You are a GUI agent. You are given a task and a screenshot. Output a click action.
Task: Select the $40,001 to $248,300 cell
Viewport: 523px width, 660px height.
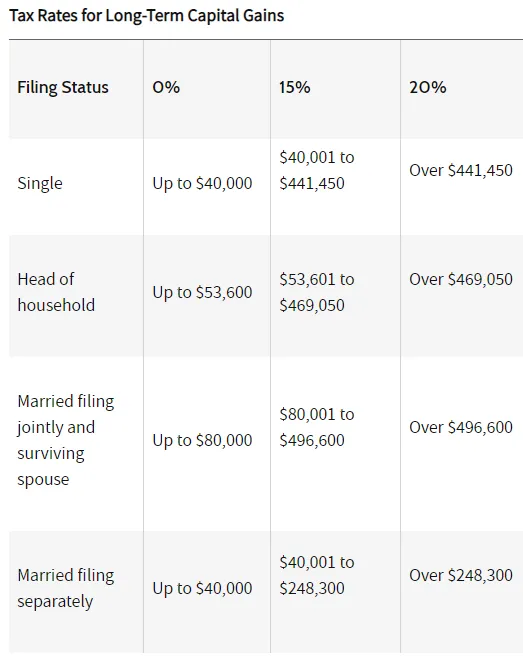tap(317, 575)
